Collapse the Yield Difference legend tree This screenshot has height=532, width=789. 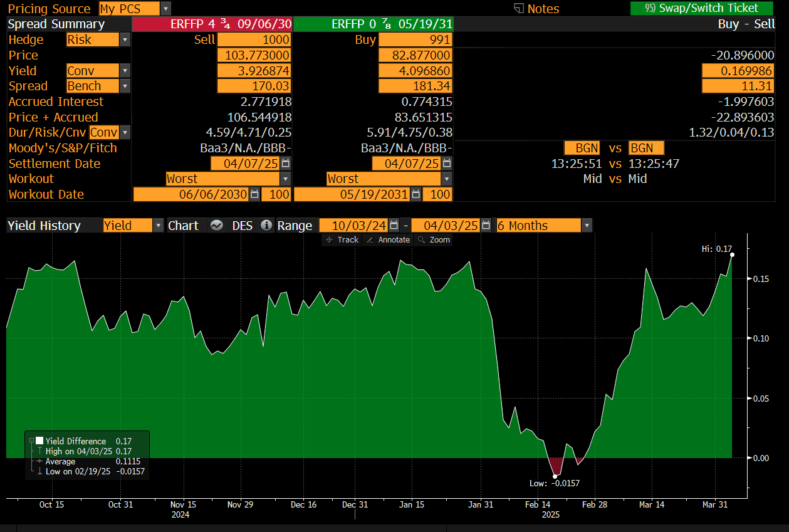point(31,441)
